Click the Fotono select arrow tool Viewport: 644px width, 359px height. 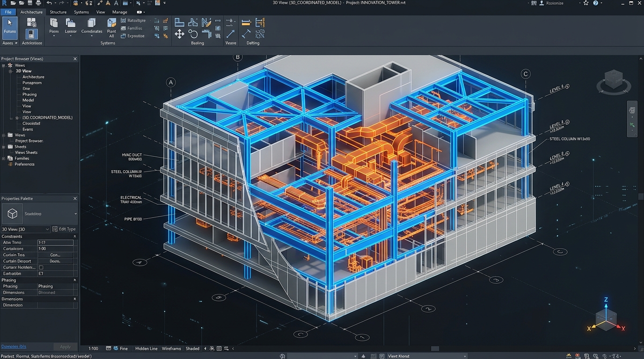coord(10,28)
